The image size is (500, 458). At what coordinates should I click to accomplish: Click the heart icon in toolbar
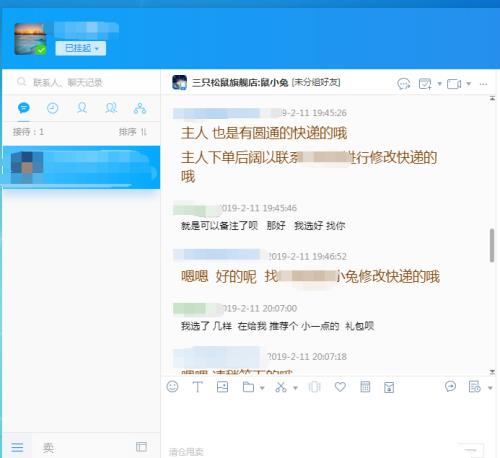click(340, 387)
